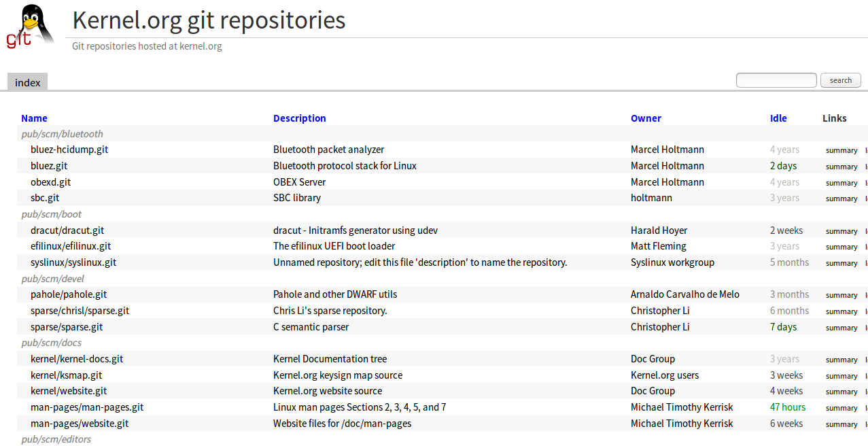Click 'SBC library' description

coord(297,198)
